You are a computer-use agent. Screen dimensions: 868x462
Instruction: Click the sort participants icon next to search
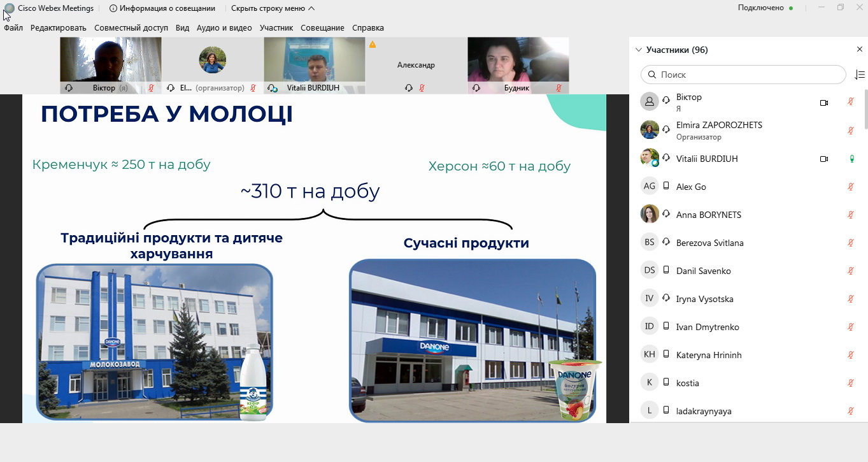click(859, 75)
